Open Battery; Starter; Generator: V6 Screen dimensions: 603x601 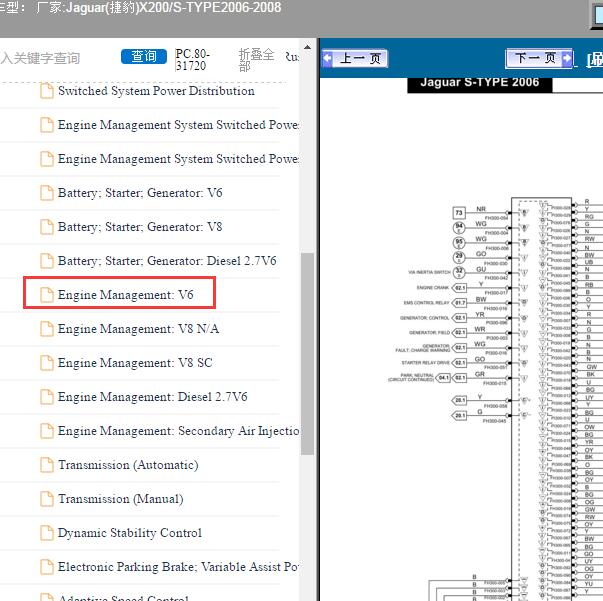[x=140, y=193]
